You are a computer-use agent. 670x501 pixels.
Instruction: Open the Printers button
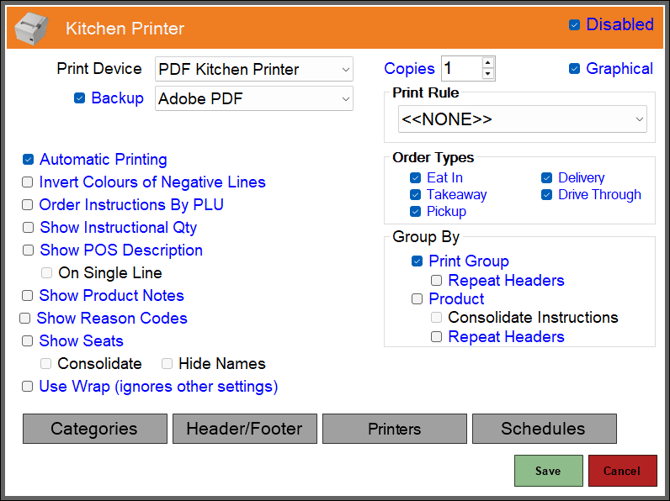pos(394,429)
